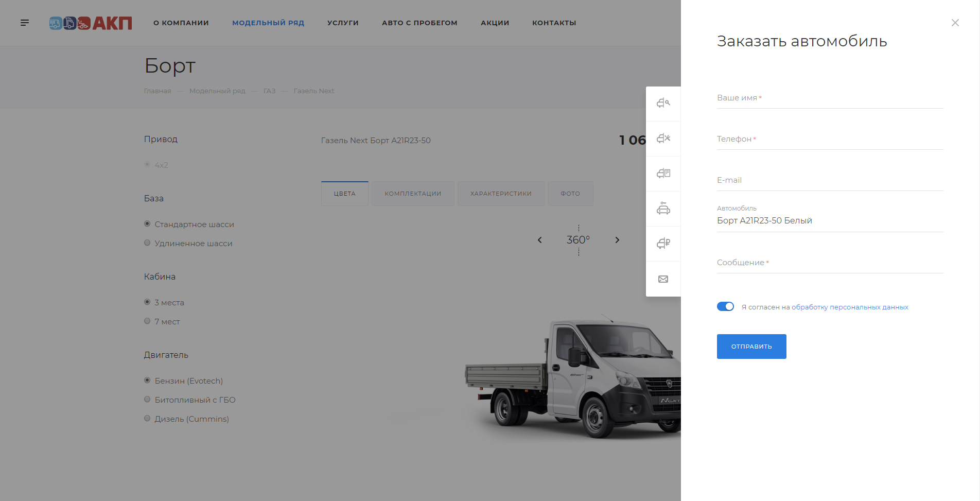Open Авто с пробегом menu

(x=419, y=23)
